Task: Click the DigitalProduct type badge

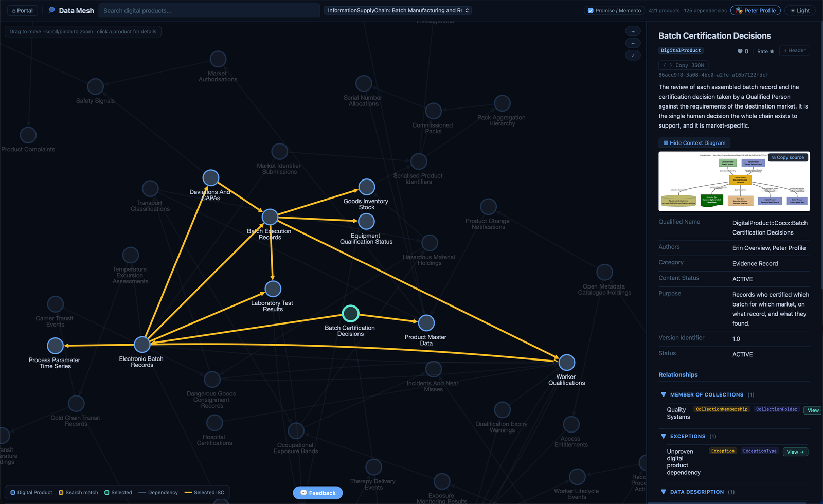Action: tap(681, 50)
